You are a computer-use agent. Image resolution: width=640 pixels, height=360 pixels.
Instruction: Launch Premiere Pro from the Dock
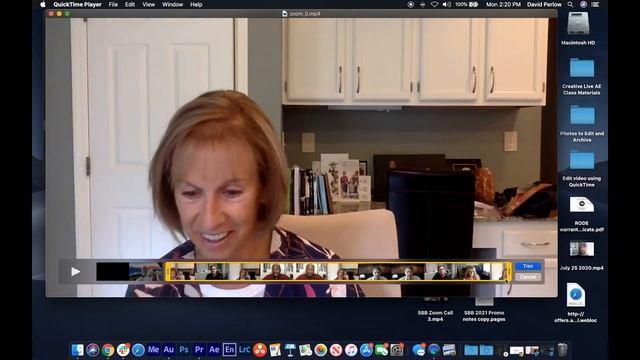click(x=199, y=350)
